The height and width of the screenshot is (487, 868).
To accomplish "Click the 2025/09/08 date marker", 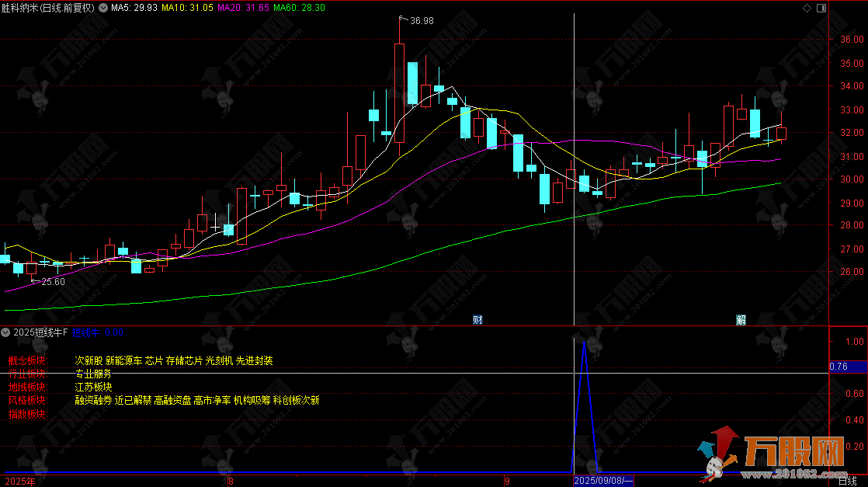I will [x=602, y=482].
